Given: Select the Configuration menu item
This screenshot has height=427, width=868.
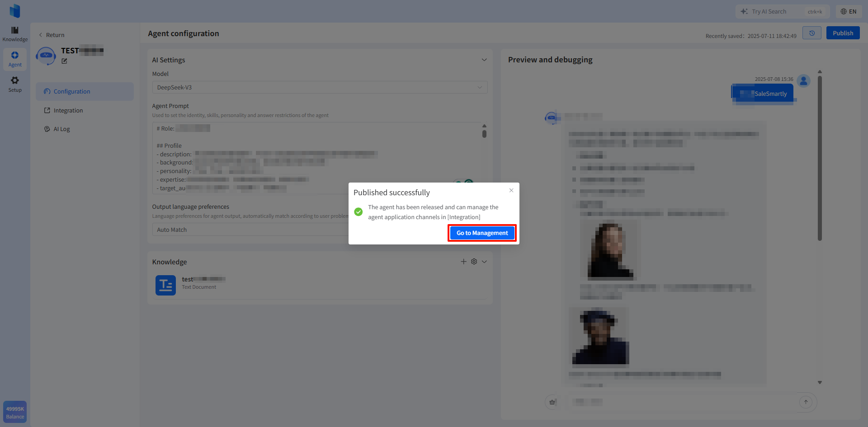Looking at the screenshot, I should [85, 91].
